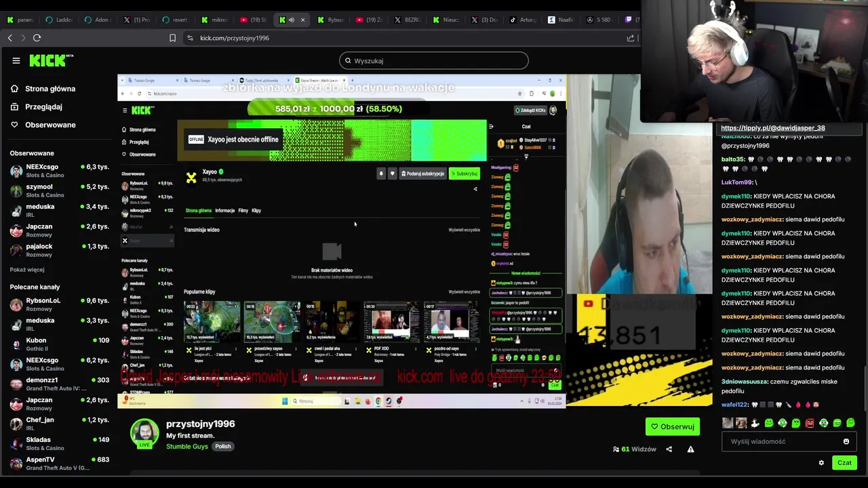
Task: Mute audio on the active Kick tab
Action: tap(292, 20)
